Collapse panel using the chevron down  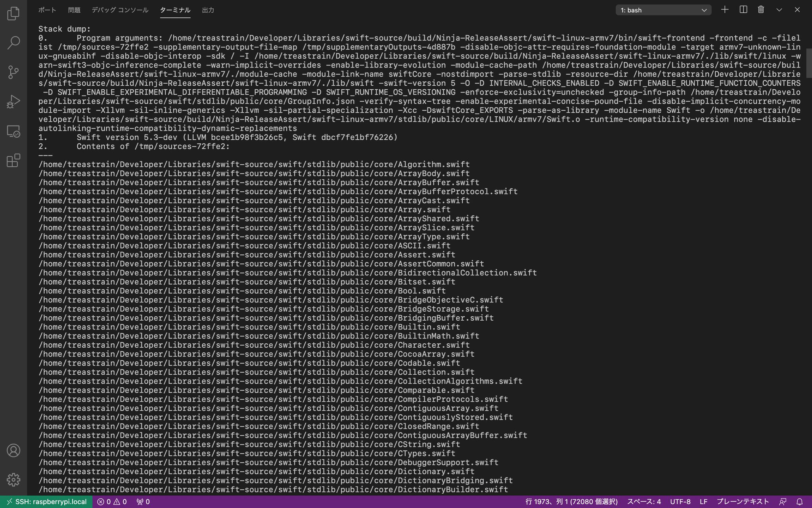tap(779, 10)
